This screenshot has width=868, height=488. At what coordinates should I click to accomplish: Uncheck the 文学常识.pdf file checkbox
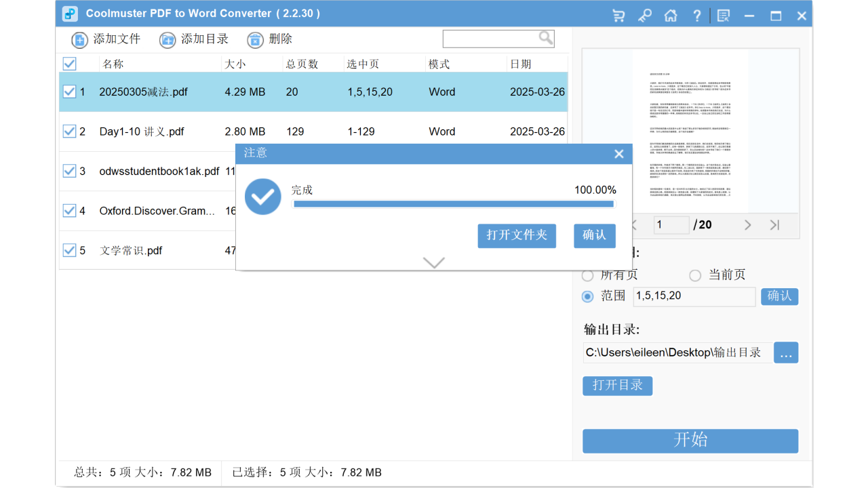pyautogui.click(x=70, y=250)
